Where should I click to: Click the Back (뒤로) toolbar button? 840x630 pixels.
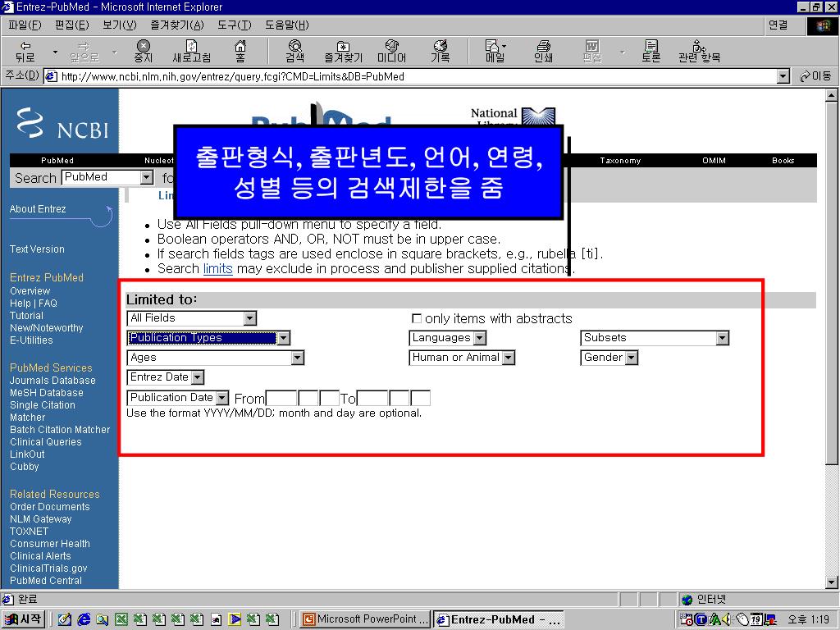[25, 52]
